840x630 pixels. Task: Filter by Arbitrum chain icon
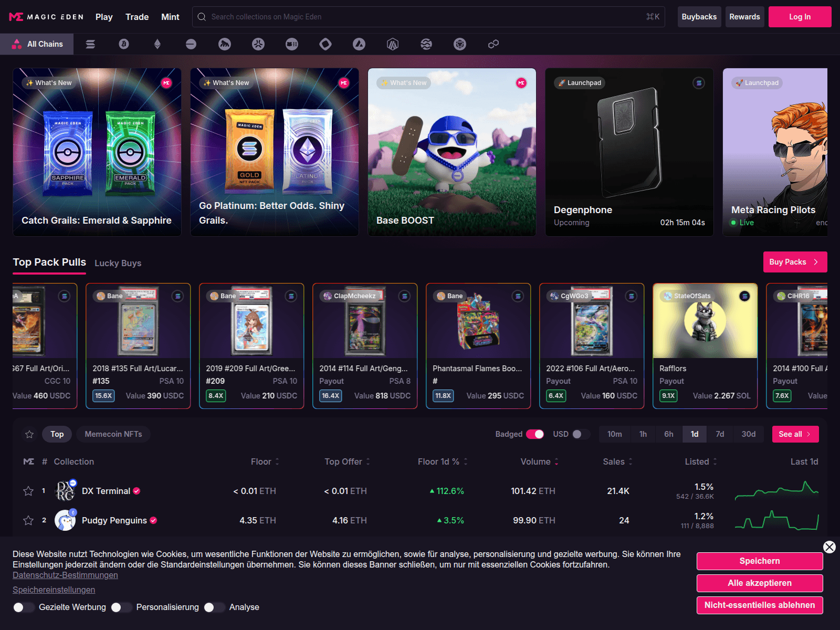(x=393, y=44)
